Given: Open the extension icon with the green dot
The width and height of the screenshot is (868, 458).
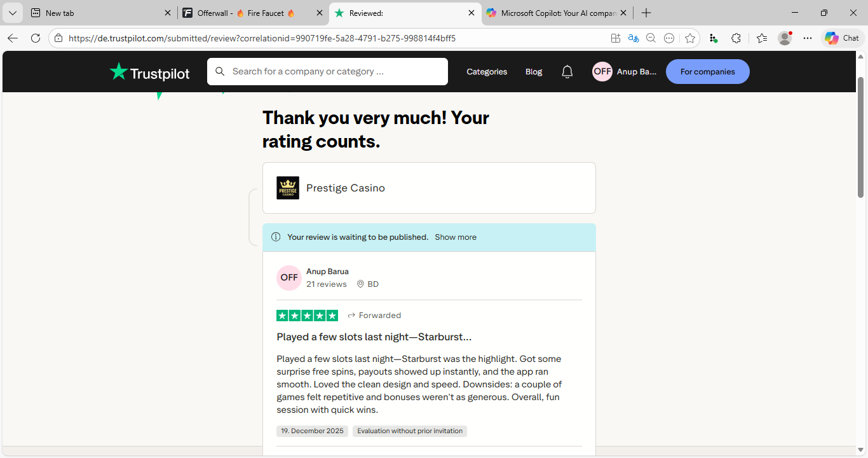Looking at the screenshot, I should pyautogui.click(x=714, y=38).
